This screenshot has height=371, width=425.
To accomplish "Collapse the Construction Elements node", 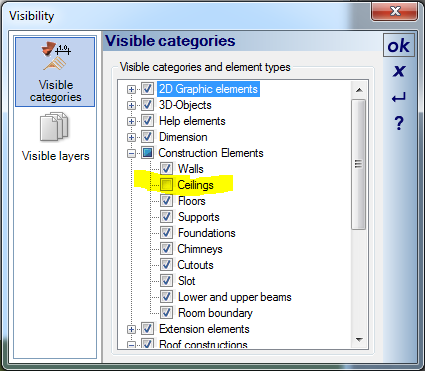I will tap(131, 153).
